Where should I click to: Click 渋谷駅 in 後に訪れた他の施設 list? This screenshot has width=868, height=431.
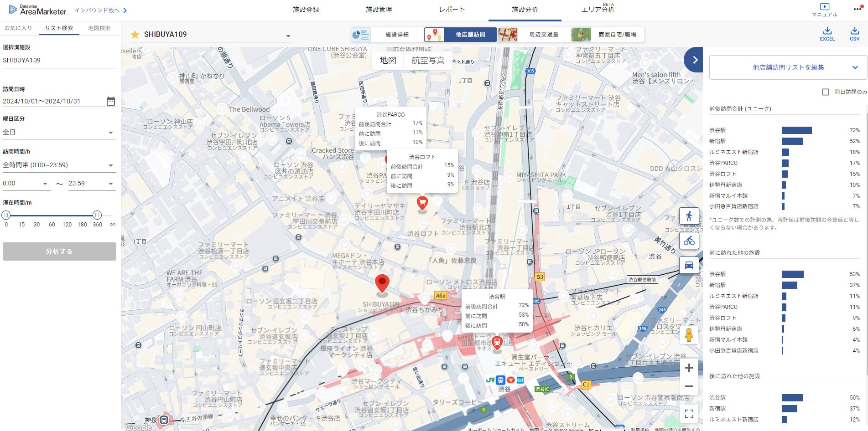coord(717,398)
